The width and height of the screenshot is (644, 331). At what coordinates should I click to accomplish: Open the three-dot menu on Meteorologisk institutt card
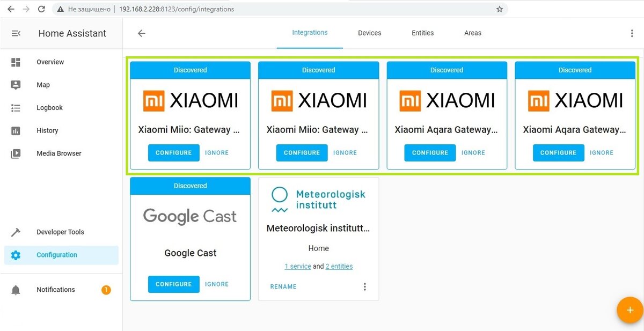click(365, 286)
